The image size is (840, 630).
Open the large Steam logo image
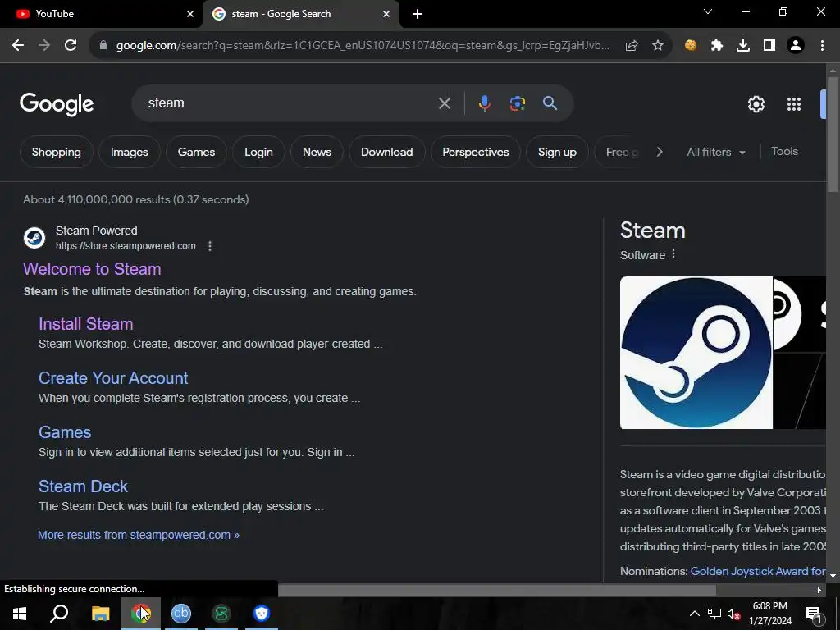696,353
